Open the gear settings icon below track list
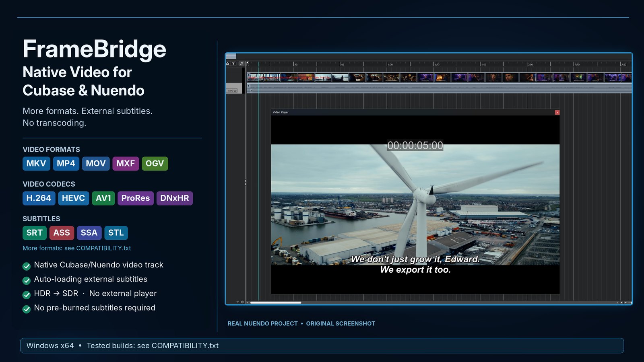Viewport: 644px width, 362px height. click(x=242, y=302)
